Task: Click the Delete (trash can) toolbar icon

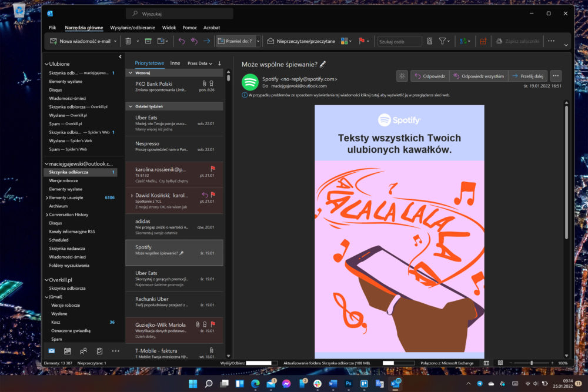Action: click(x=128, y=41)
